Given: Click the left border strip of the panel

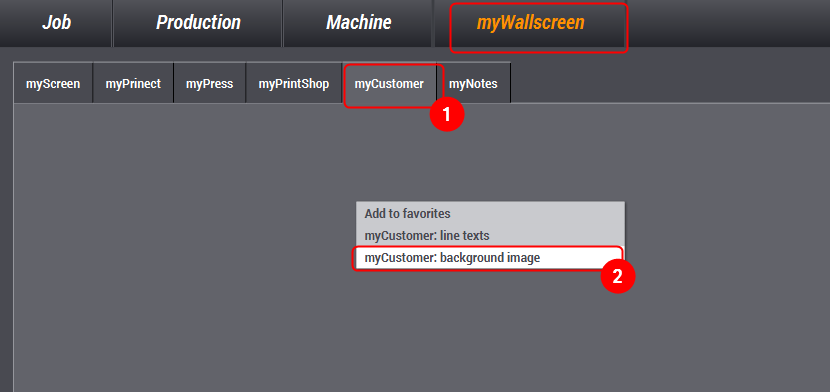Looking at the screenshot, I should pos(6,220).
